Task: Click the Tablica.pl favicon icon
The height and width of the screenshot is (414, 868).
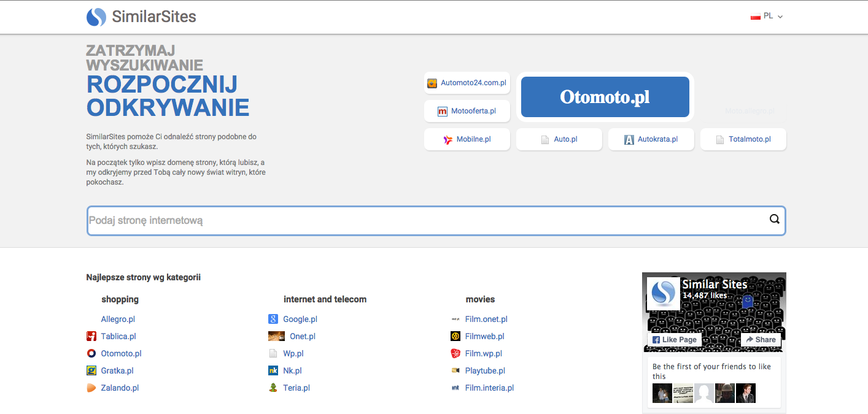Action: 91,336
